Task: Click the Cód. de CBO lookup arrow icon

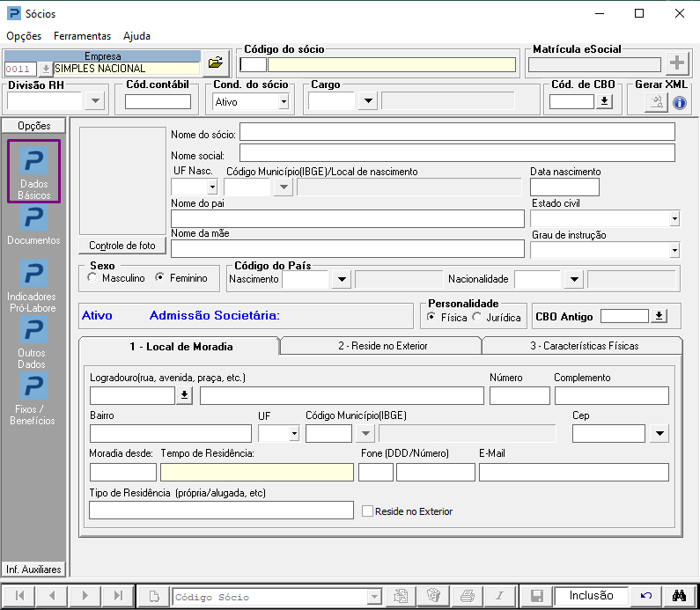Action: (x=604, y=102)
